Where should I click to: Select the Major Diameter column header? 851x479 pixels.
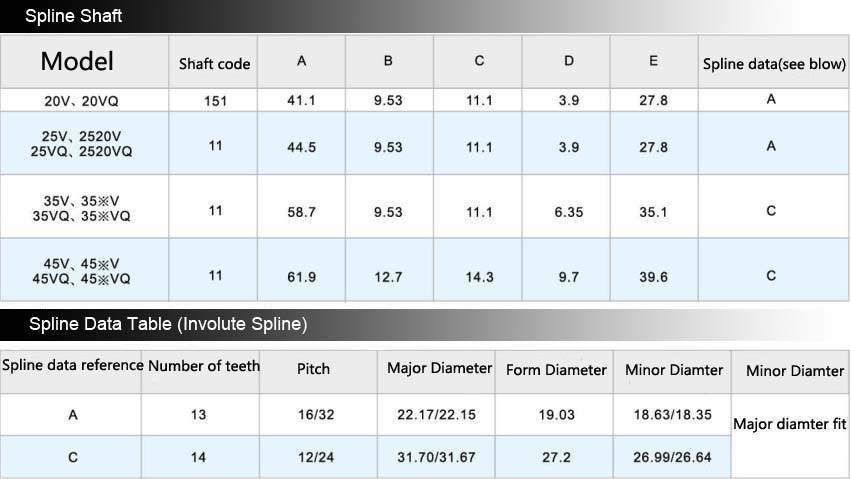[x=439, y=368]
